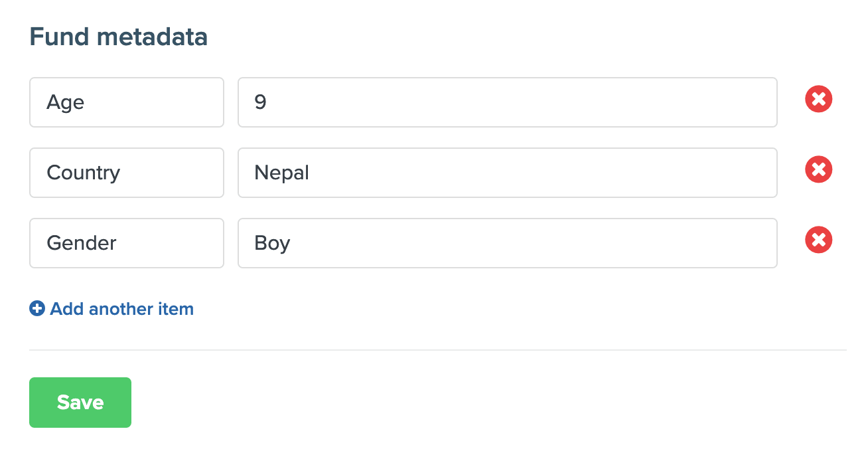Viewport: 868px width, 457px height.
Task: Save the fund metadata
Action: [80, 403]
